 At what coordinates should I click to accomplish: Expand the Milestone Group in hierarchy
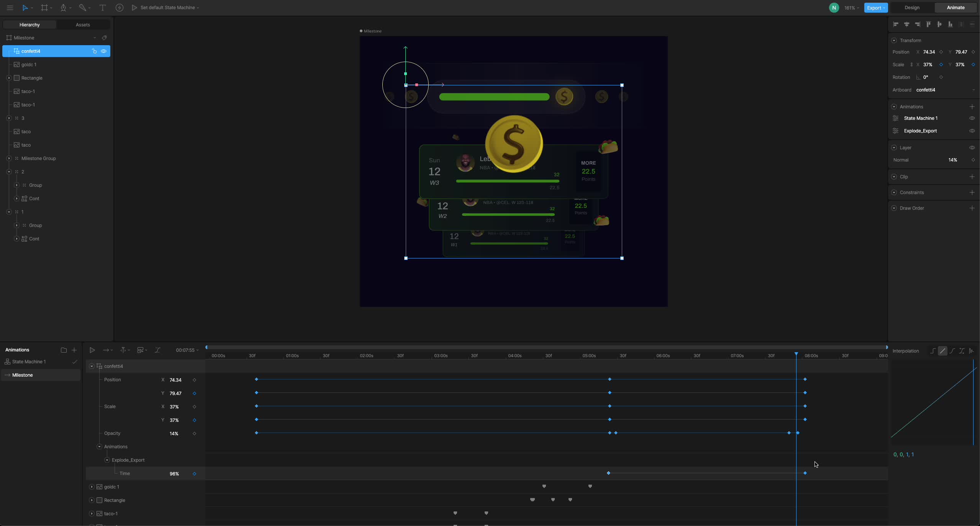click(x=9, y=158)
